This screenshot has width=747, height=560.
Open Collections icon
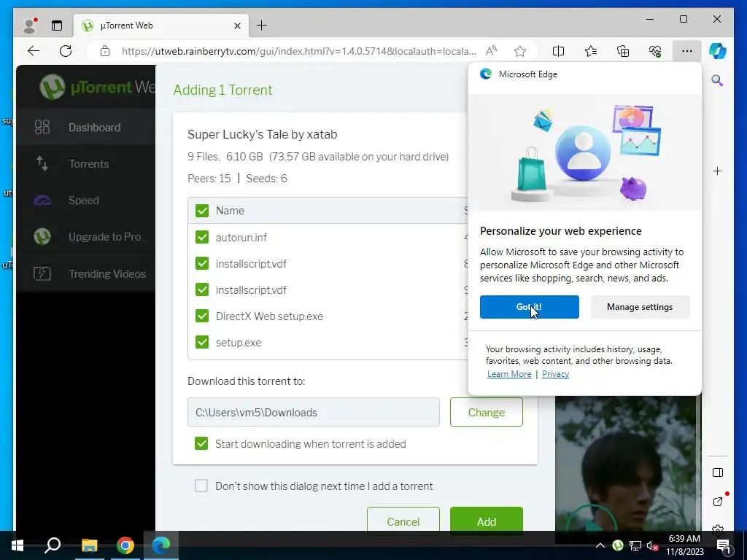coord(623,51)
